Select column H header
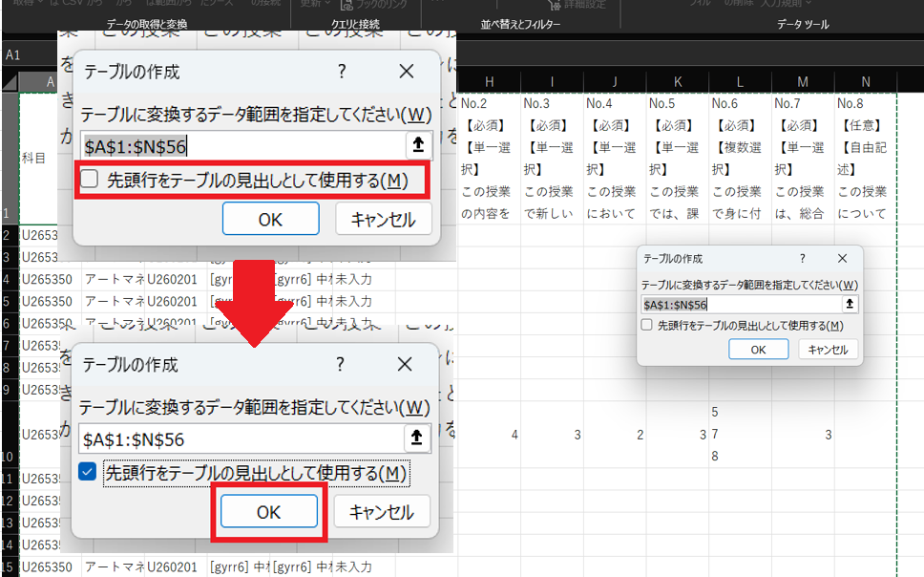The image size is (924, 577). (x=489, y=83)
